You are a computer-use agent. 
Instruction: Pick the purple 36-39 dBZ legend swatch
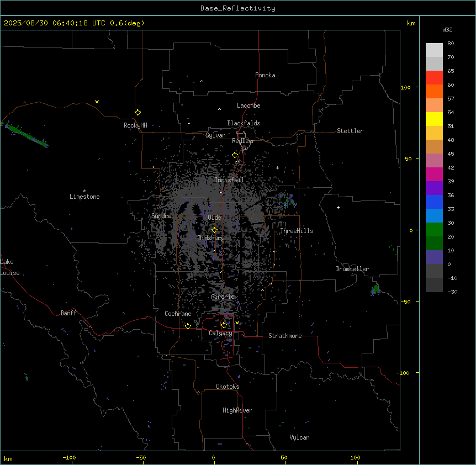[434, 188]
